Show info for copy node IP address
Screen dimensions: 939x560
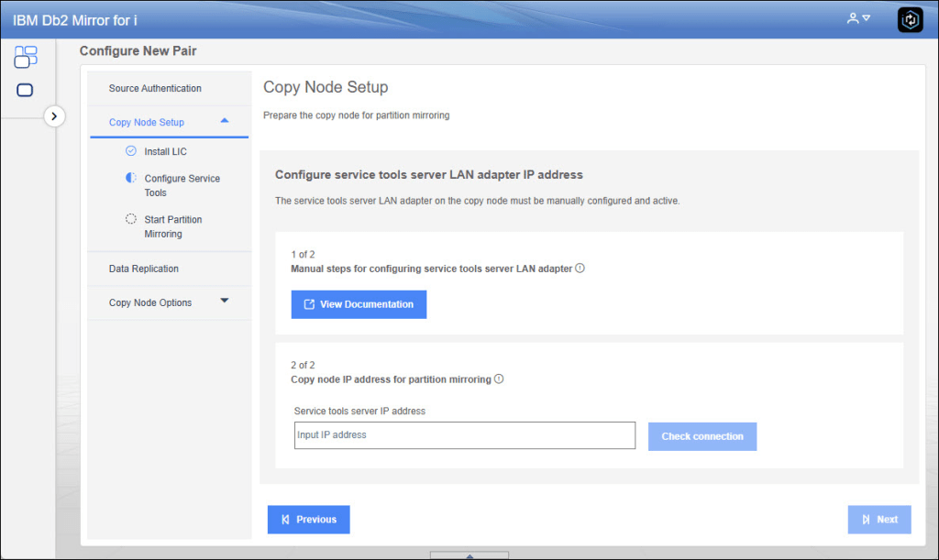coord(499,379)
